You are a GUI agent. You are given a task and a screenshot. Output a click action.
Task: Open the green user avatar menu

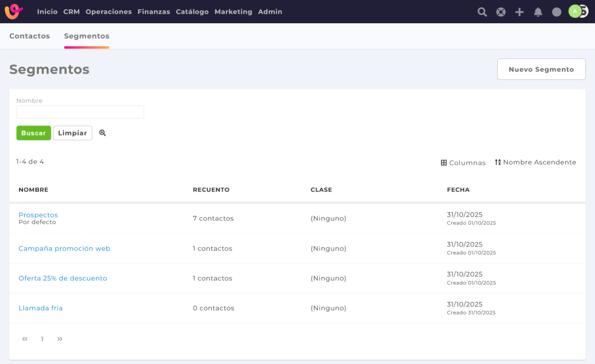[x=575, y=11]
